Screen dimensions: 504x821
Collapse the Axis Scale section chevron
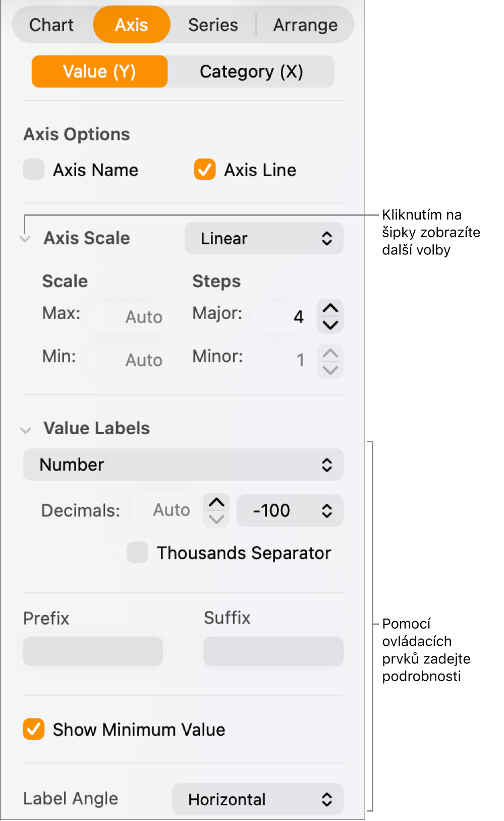(x=25, y=239)
